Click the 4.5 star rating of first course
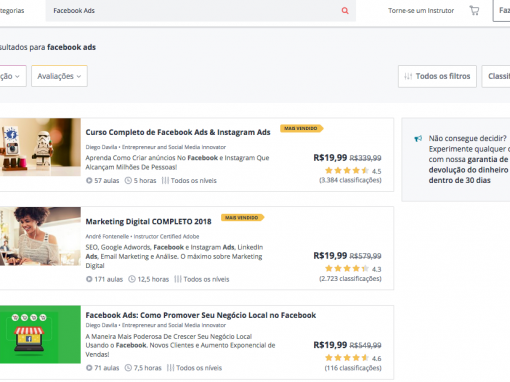Screen dimensions: 510x382 353,171
